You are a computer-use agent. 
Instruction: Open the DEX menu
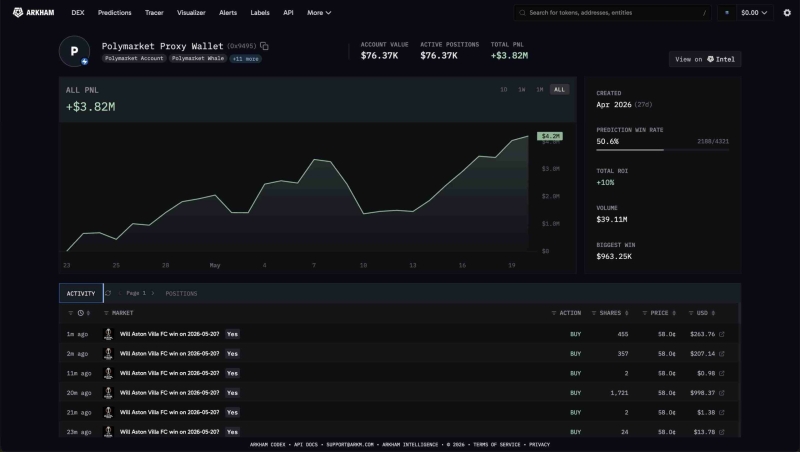tap(78, 13)
